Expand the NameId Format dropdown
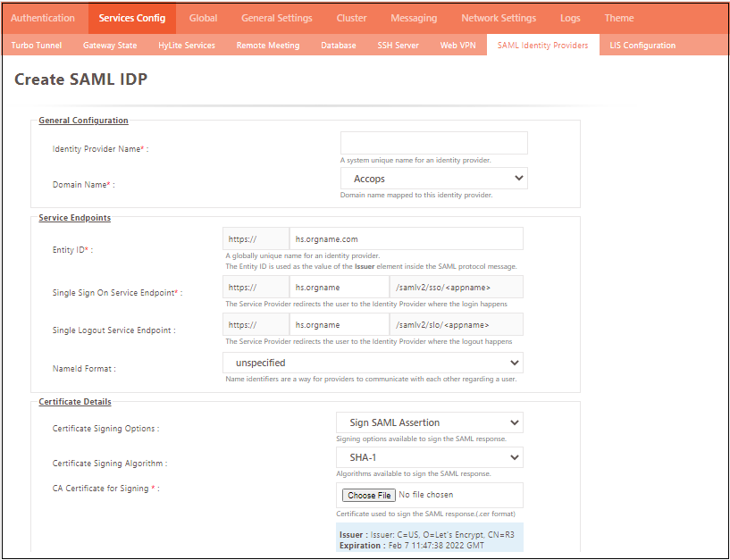730x560 pixels. pyautogui.click(x=373, y=363)
